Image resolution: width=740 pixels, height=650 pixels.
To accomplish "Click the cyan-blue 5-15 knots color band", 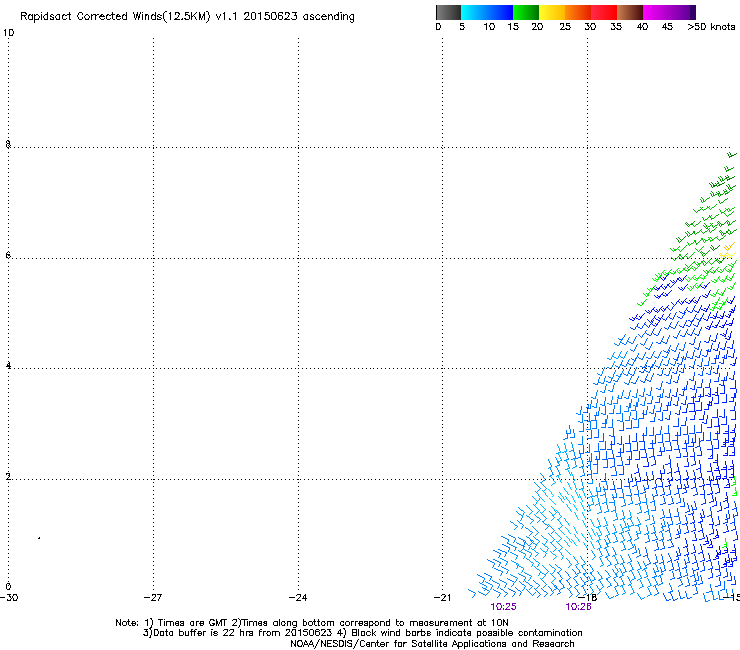I will 487,12.
